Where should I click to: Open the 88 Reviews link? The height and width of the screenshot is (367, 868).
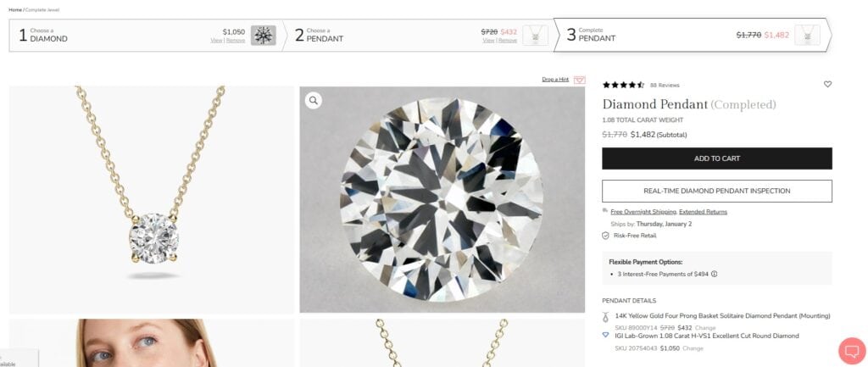(x=665, y=85)
